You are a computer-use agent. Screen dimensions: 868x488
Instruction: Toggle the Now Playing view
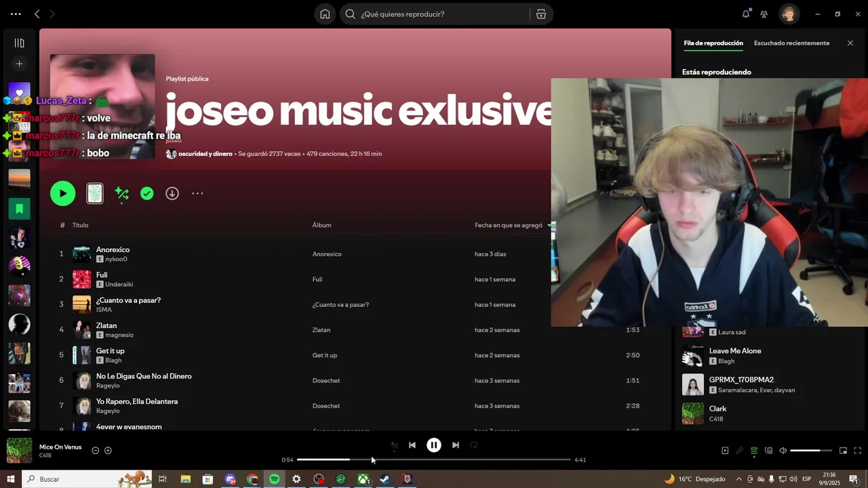(725, 451)
